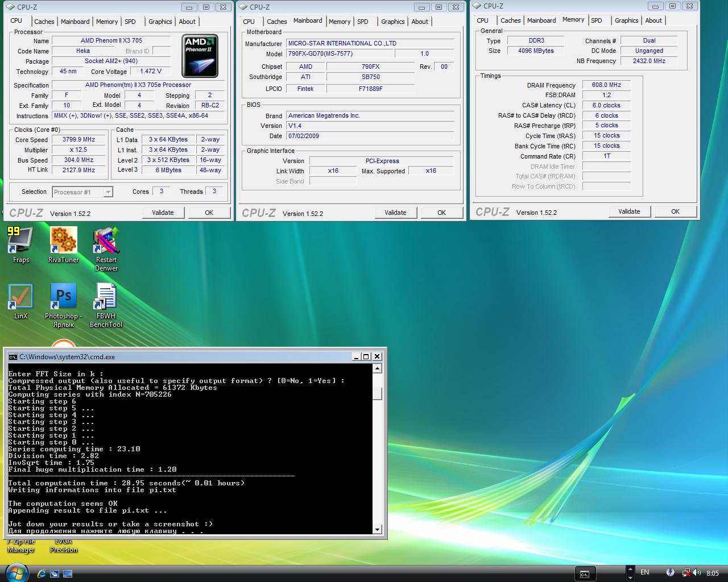This screenshot has height=582, width=728.
Task: Switch to Caches tab in first CPU-Z window
Action: coord(44,22)
